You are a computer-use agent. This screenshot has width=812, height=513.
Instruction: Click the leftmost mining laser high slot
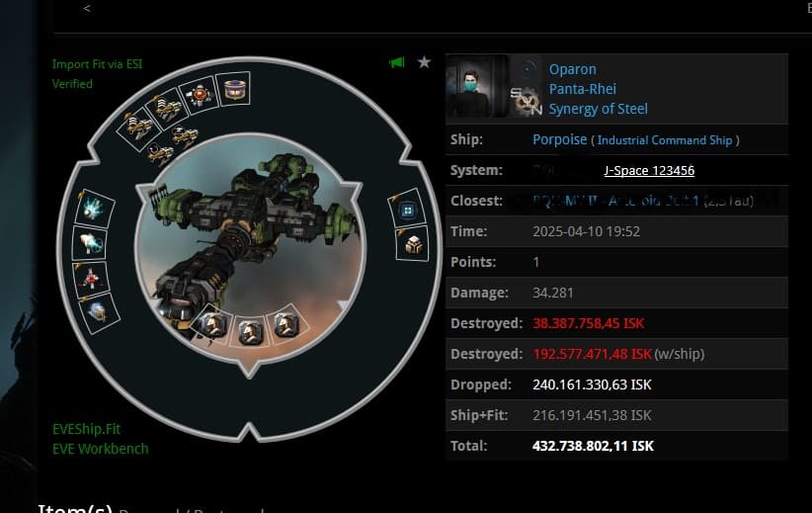tap(137, 128)
